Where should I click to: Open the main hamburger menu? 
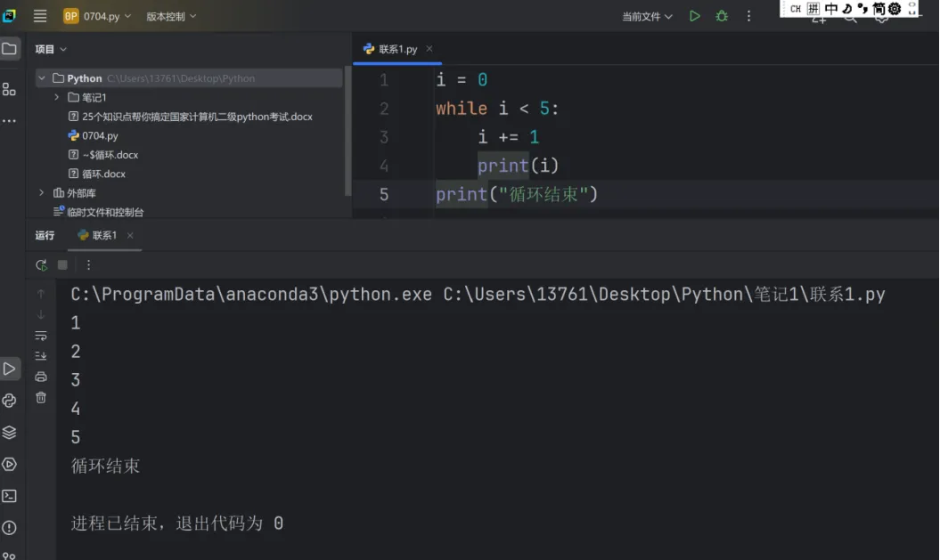pyautogui.click(x=40, y=16)
